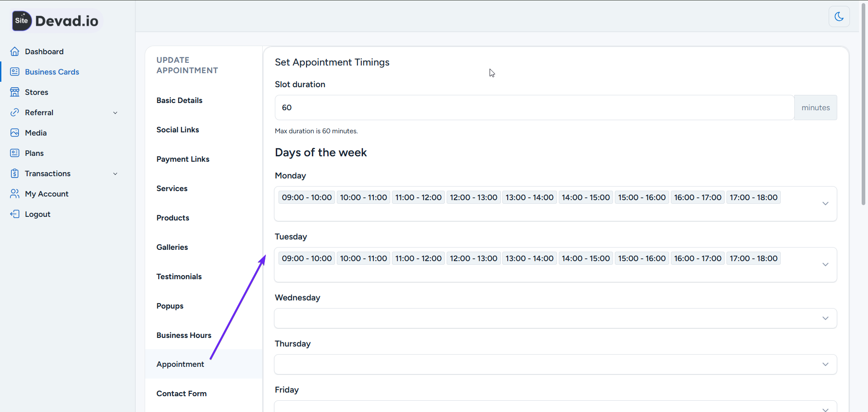This screenshot has width=868, height=412.
Task: Go to the Business Hours section
Action: 184,335
